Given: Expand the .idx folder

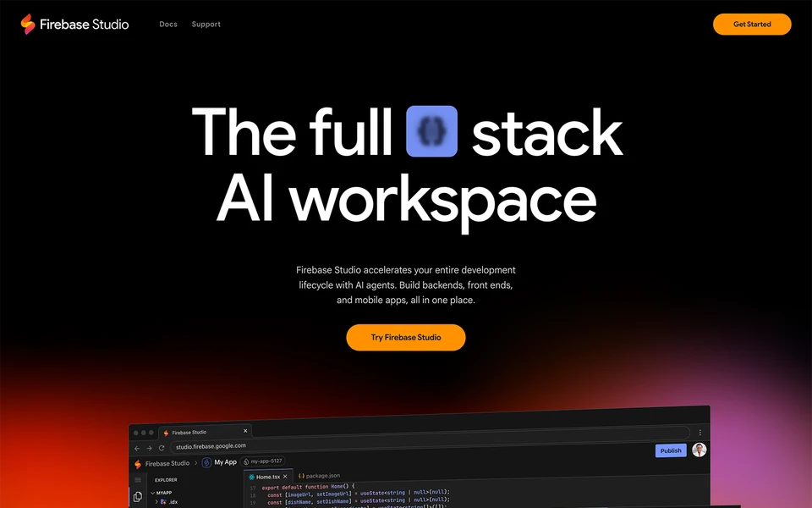Looking at the screenshot, I should click(167, 502).
